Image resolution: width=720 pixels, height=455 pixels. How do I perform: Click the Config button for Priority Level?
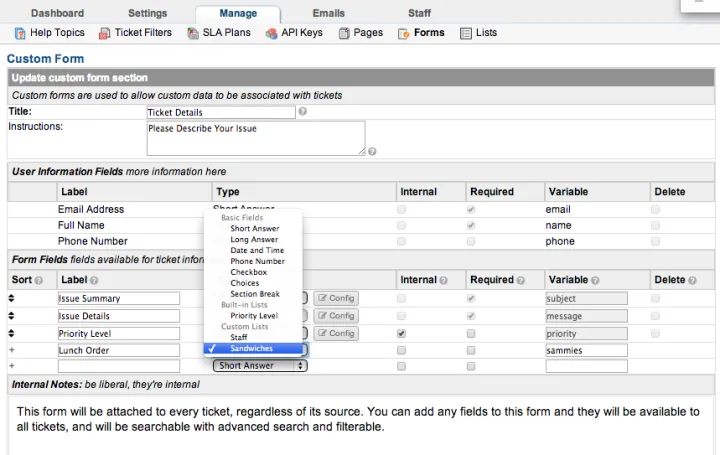pyautogui.click(x=336, y=333)
